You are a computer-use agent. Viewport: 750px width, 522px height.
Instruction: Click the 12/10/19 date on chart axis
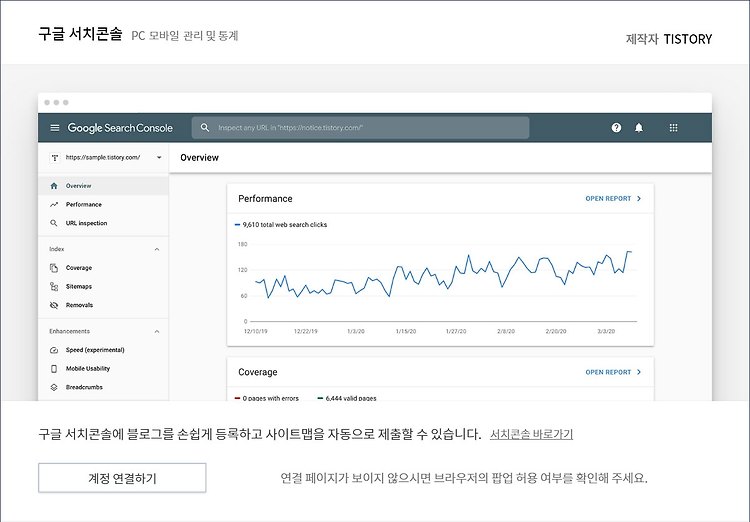pyautogui.click(x=256, y=331)
